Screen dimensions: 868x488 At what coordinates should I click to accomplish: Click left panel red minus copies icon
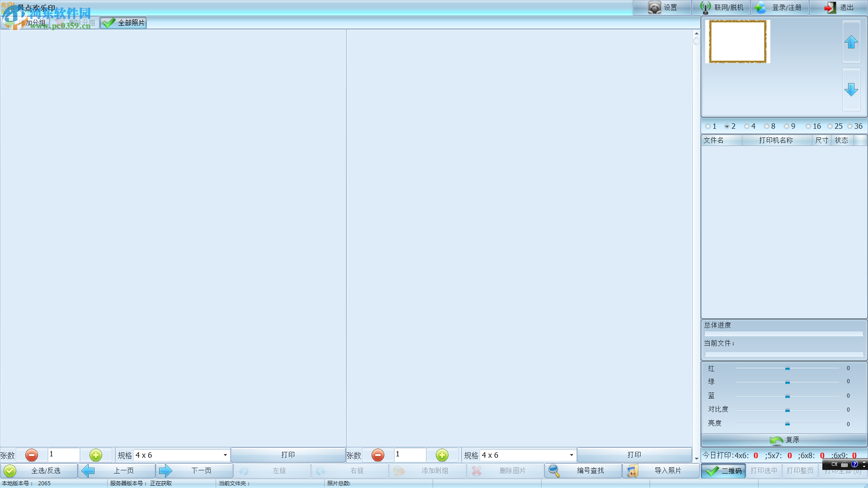[32, 455]
